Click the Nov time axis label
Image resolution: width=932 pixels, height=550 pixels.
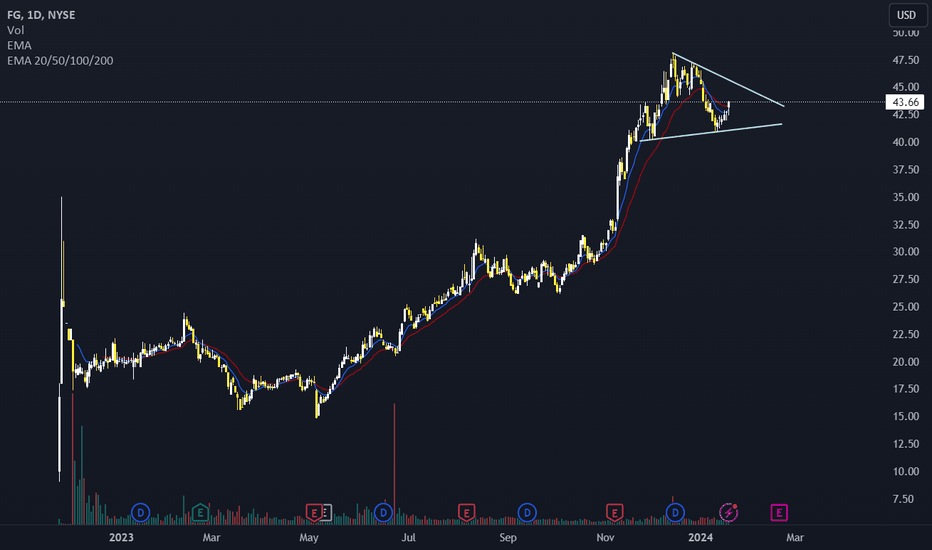tap(605, 538)
